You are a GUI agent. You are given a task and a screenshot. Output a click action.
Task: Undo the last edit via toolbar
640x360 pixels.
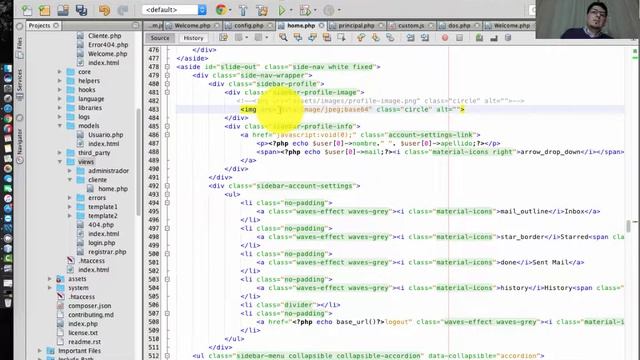coord(104,10)
